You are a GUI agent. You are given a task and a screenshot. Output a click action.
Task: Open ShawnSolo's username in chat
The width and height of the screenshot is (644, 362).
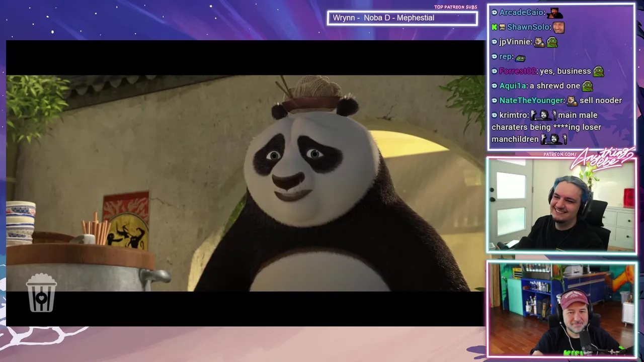528,27
